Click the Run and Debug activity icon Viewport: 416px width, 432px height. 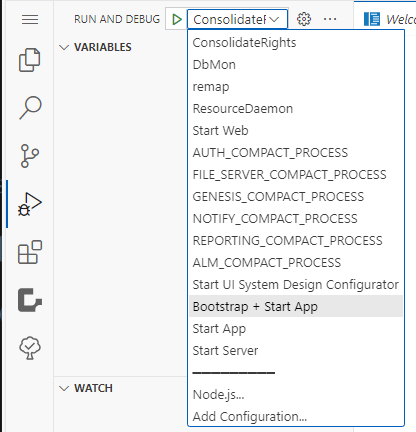(x=30, y=204)
